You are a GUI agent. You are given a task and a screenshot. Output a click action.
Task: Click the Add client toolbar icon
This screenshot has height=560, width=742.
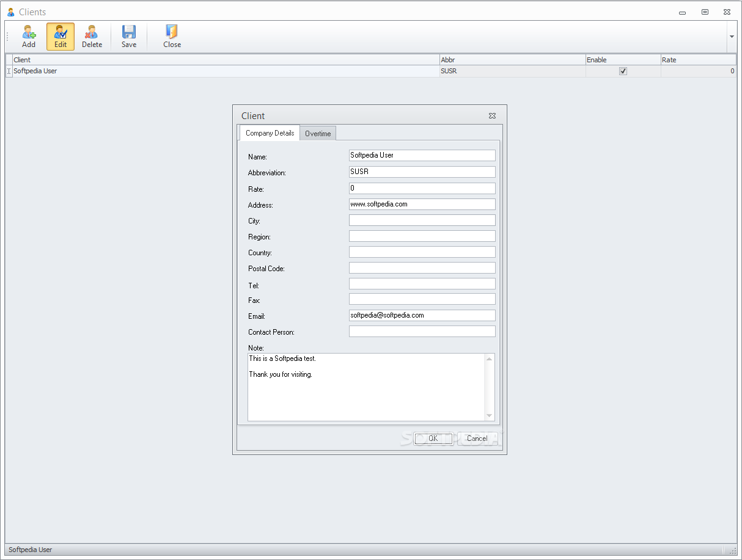pos(29,37)
